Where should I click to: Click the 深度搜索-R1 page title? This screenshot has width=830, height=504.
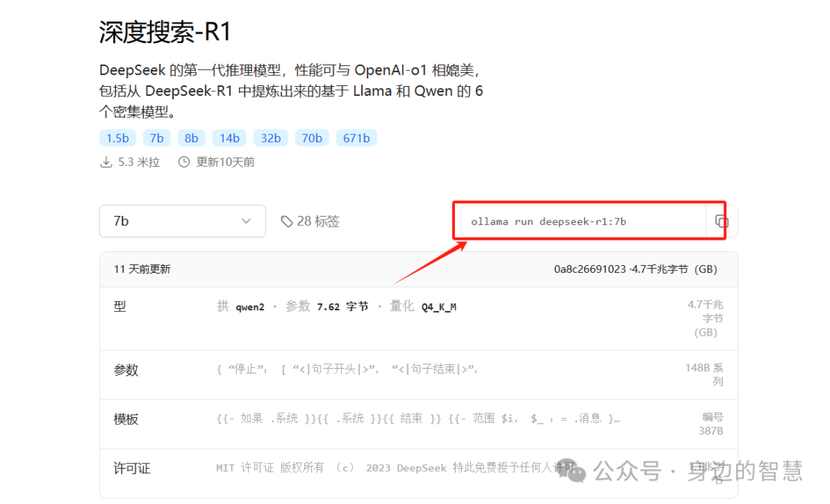pos(165,32)
